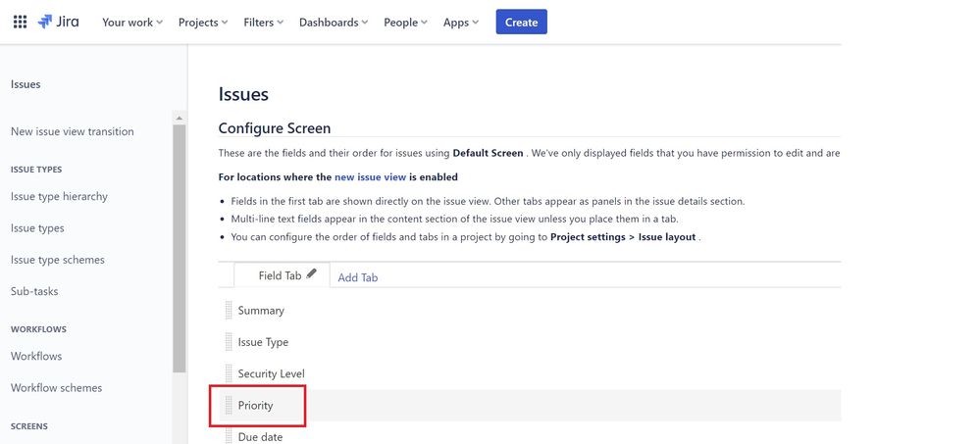Open Workflow schemes page
The height and width of the screenshot is (444, 980).
(x=56, y=388)
